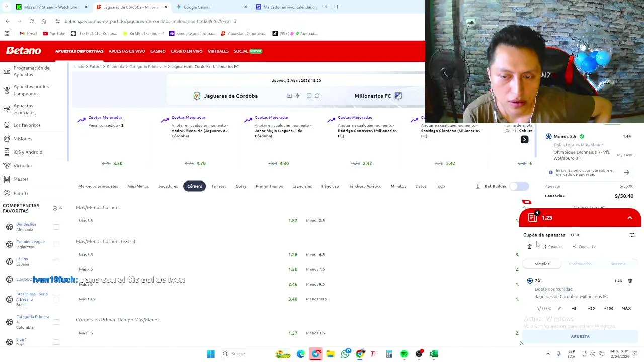Click the browser home button
644x362 pixels.
click(x=43, y=21)
